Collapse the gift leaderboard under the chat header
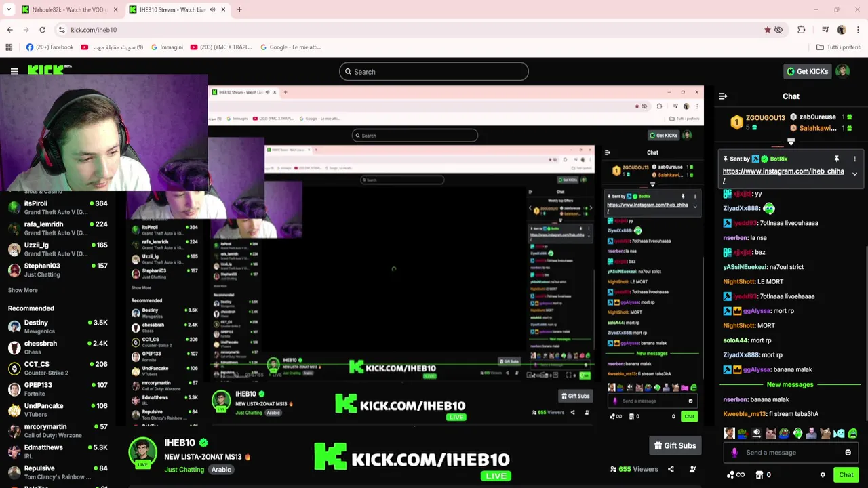This screenshot has width=868, height=488. click(791, 142)
